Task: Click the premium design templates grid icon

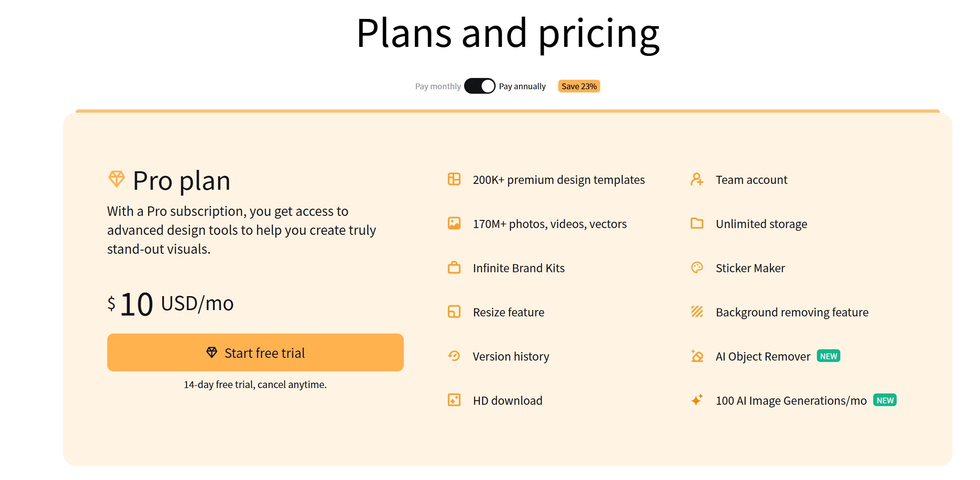Action: coord(454,179)
